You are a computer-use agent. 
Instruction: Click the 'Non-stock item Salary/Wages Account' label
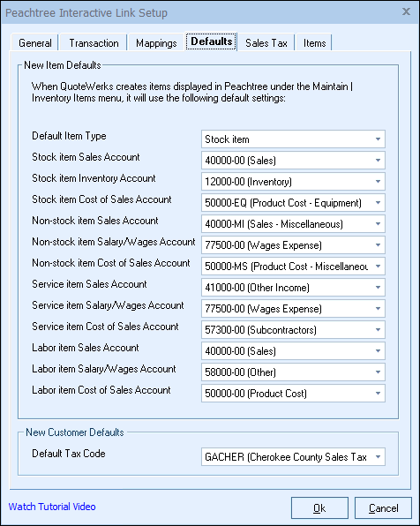click(114, 242)
